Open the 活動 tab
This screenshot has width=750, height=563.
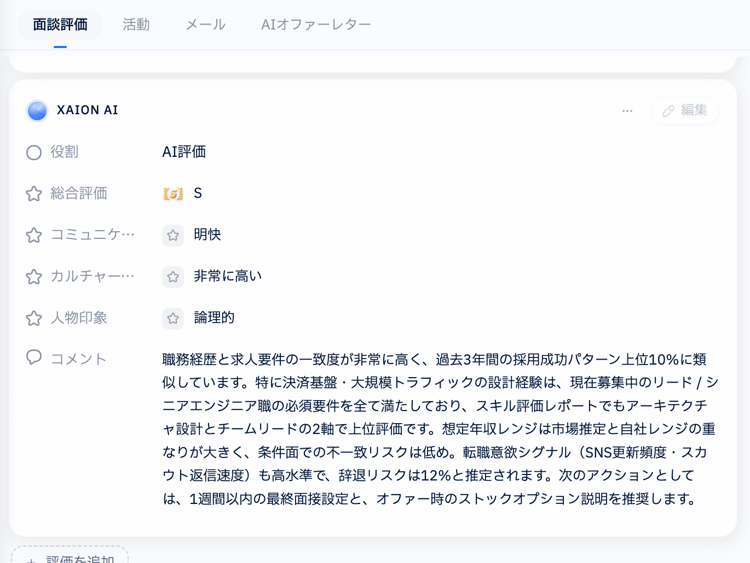point(136,24)
